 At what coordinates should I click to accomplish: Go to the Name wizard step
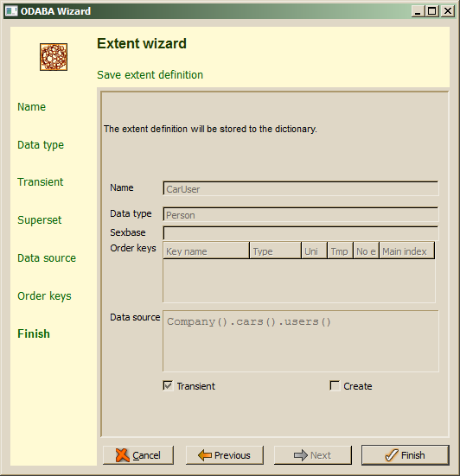pyautogui.click(x=32, y=107)
